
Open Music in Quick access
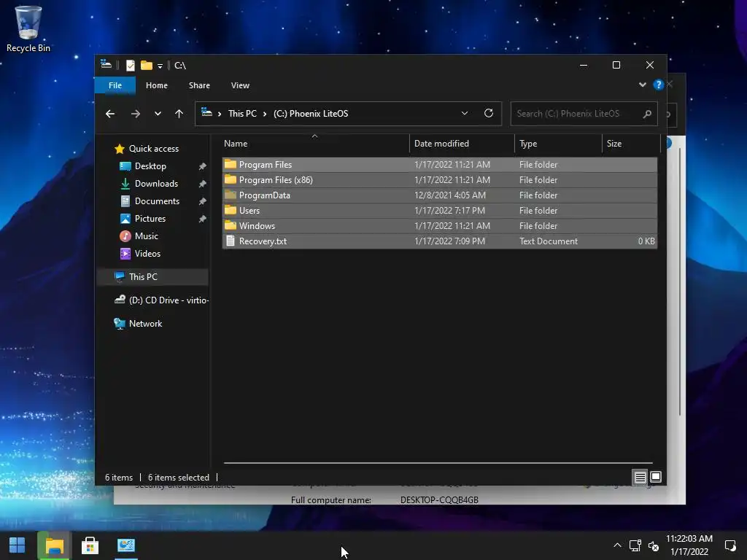[x=146, y=236]
